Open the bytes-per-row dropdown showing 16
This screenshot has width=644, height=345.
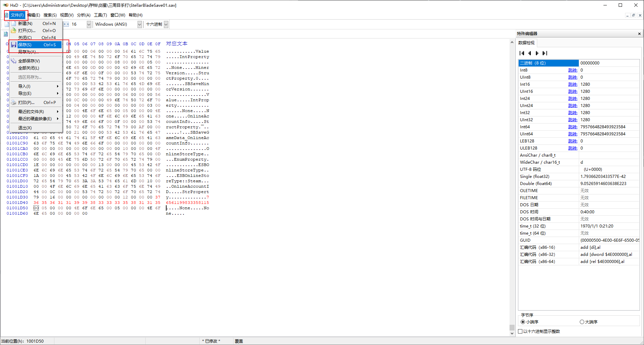click(89, 24)
